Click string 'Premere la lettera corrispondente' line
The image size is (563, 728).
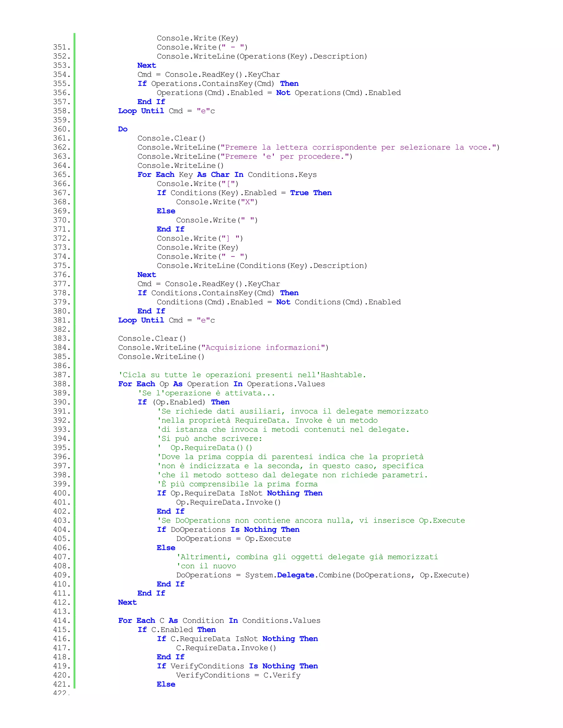point(319,147)
